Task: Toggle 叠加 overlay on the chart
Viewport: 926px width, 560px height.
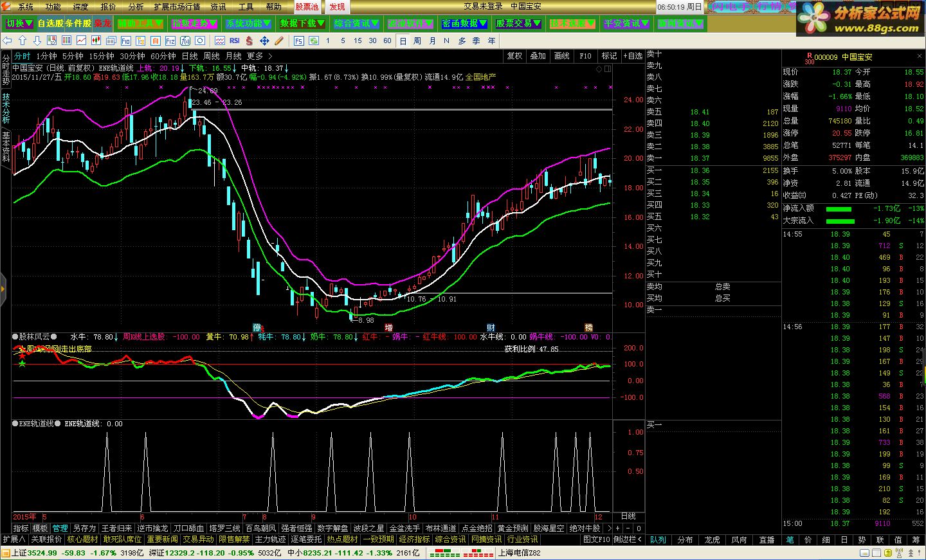Action: (x=538, y=56)
